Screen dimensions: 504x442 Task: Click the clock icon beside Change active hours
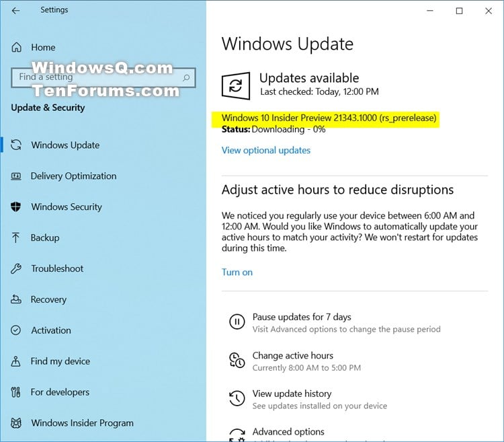(x=237, y=360)
